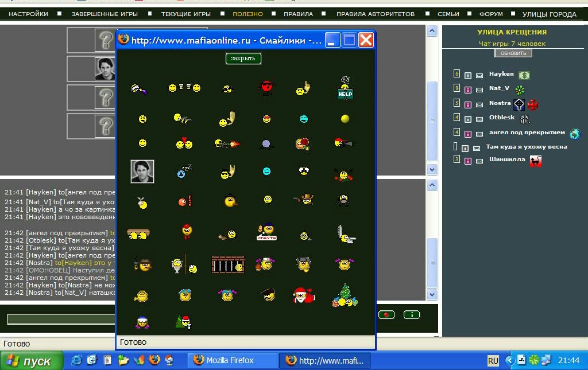Pick the red devil smiley

266,87
